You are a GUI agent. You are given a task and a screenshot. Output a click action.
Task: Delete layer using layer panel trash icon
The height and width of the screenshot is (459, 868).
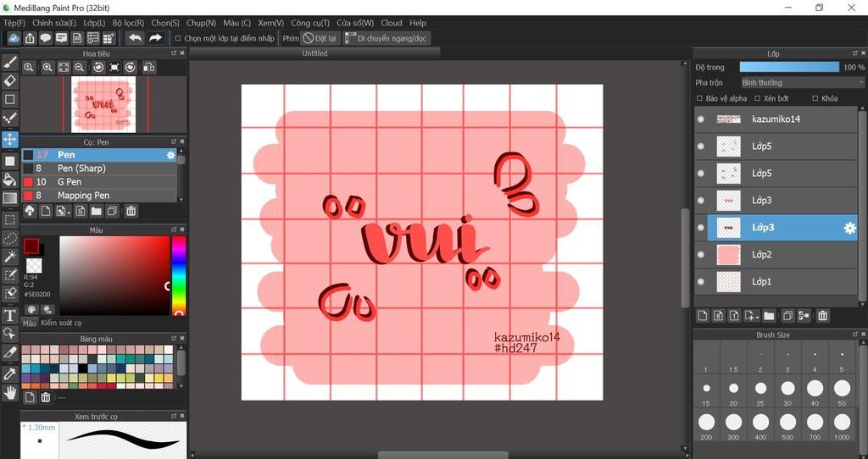(822, 316)
